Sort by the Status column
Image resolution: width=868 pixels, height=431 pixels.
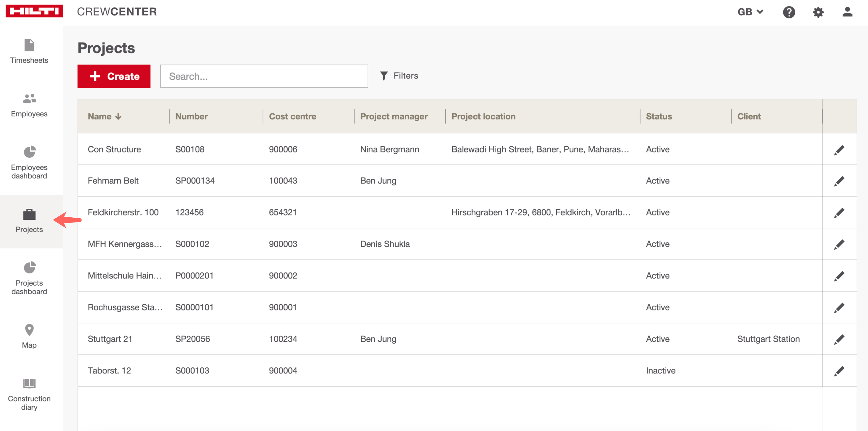pyautogui.click(x=658, y=116)
